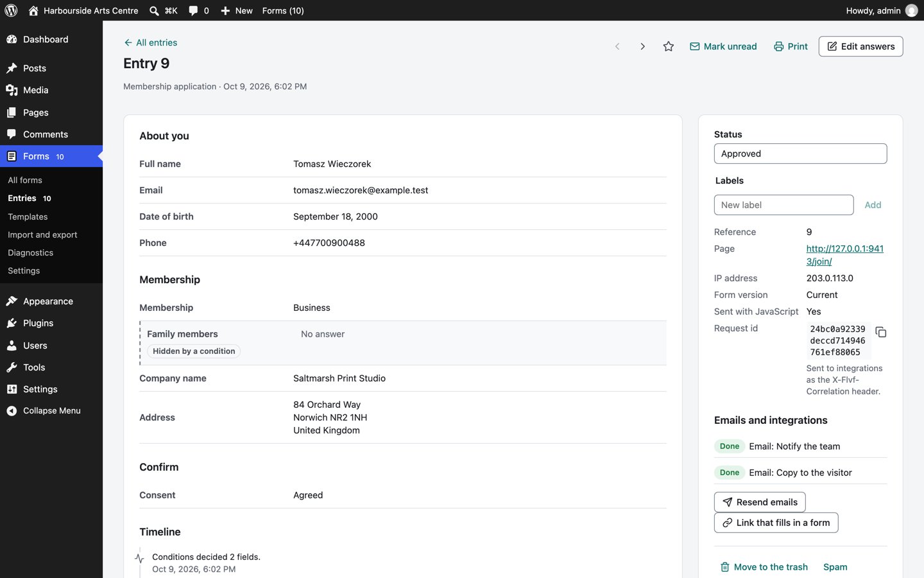The image size is (924, 578).
Task: Open Harbourside Arts Centre site home
Action: pyautogui.click(x=83, y=10)
